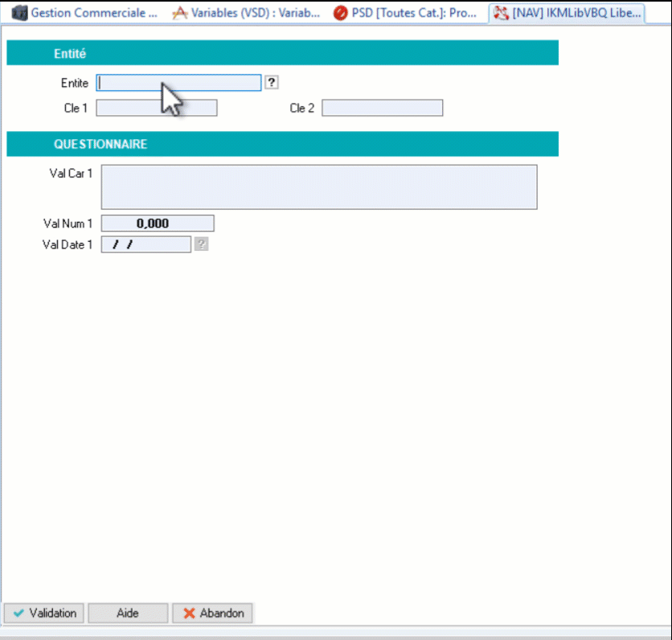The width and height of the screenshot is (672, 640).
Task: Click the [NAV] IKMLibVBQ tab icon
Action: point(502,14)
